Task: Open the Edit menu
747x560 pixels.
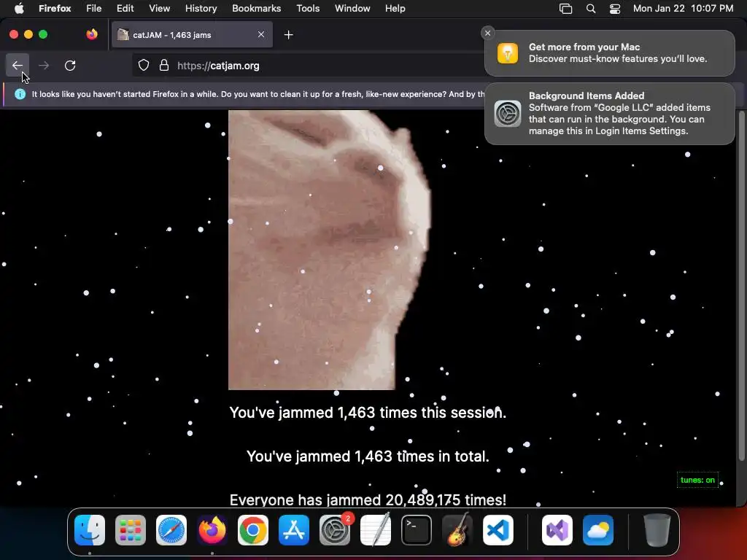Action: coord(125,8)
